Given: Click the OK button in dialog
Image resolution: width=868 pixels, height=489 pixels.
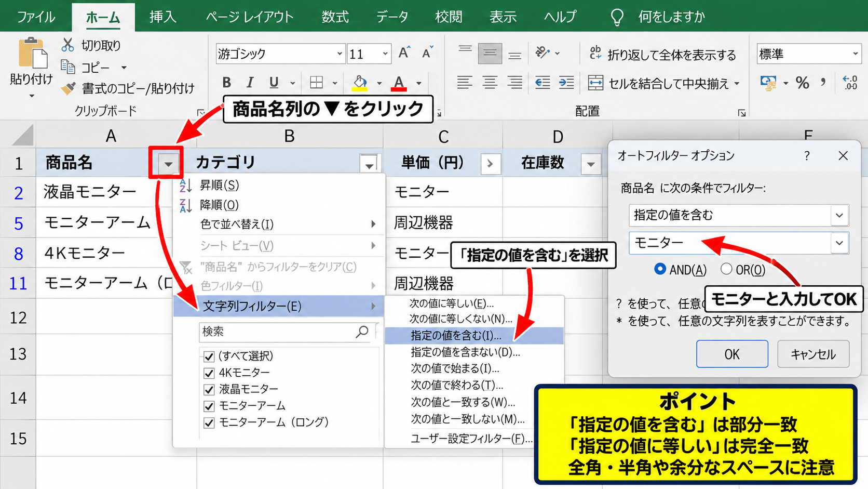Looking at the screenshot, I should [x=732, y=354].
